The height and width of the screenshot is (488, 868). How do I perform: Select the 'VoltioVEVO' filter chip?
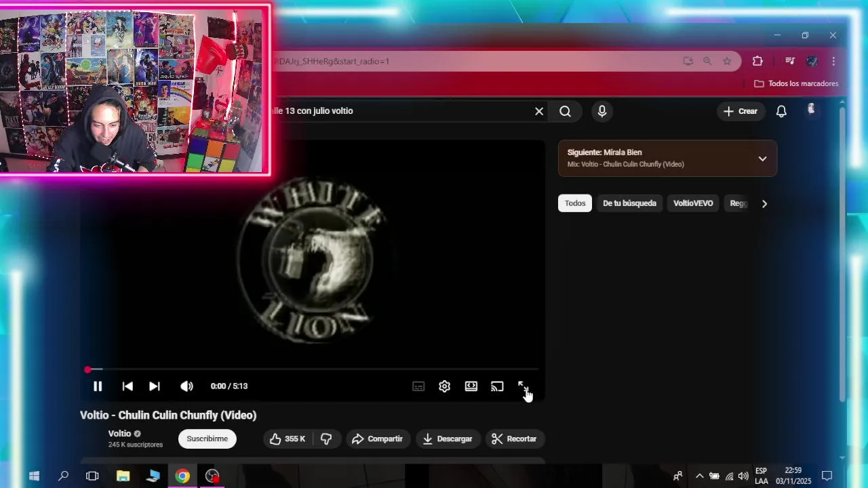(x=693, y=203)
